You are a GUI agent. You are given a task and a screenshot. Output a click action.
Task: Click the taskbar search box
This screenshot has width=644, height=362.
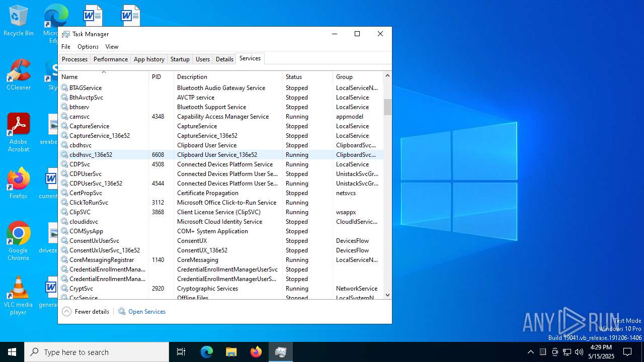coord(97,352)
